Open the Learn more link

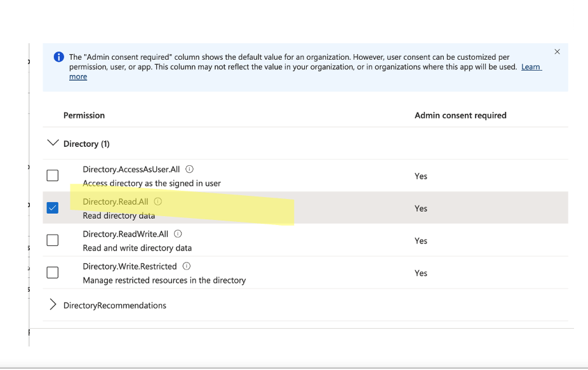coord(531,67)
